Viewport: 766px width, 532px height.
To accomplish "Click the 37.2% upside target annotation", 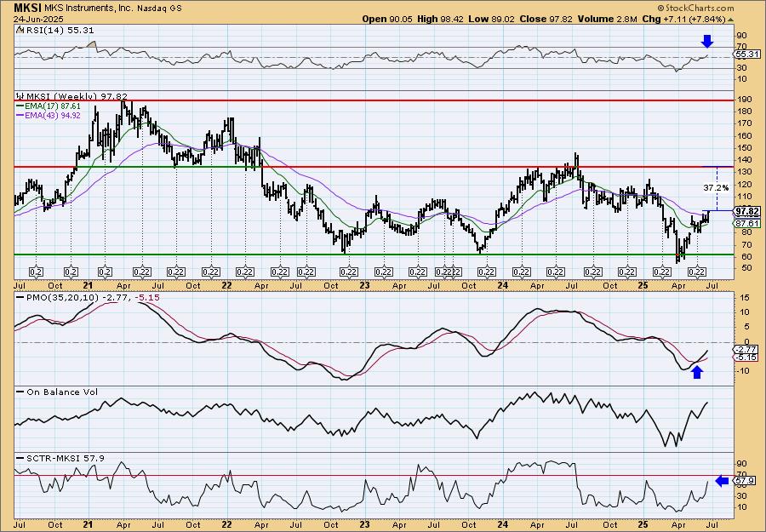I will click(x=716, y=187).
